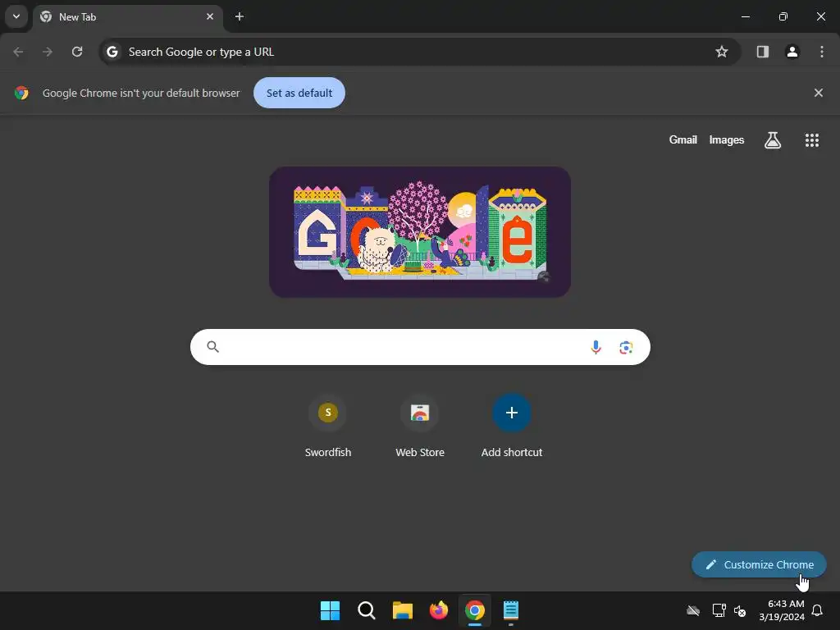This screenshot has width=840, height=630.
Task: Open Notepad from taskbar
Action: (x=511, y=610)
